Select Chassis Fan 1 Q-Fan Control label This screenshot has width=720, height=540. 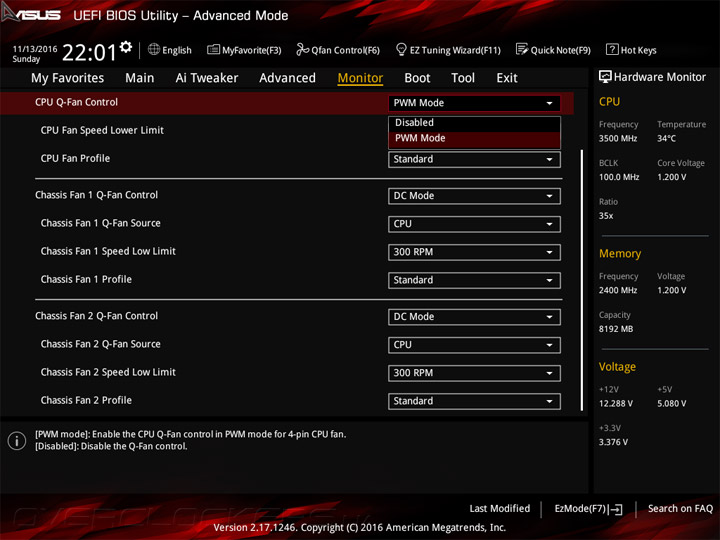[96, 195]
